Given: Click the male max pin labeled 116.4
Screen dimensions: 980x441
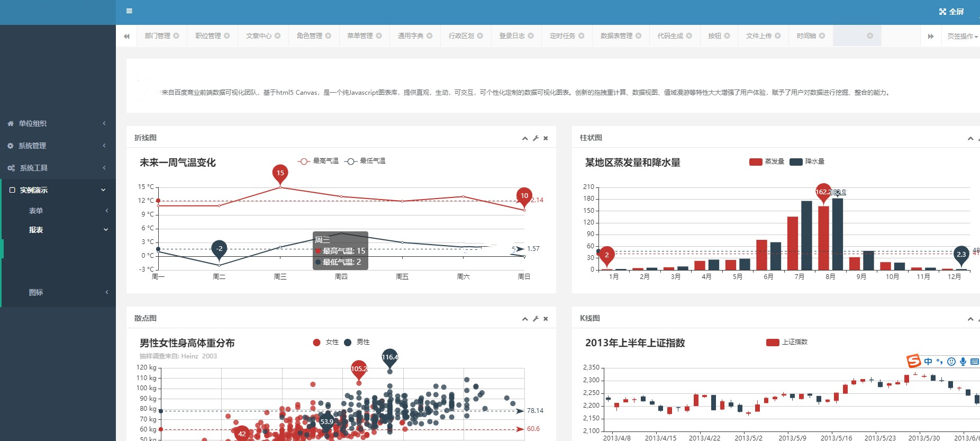Looking at the screenshot, I should 390,358.
